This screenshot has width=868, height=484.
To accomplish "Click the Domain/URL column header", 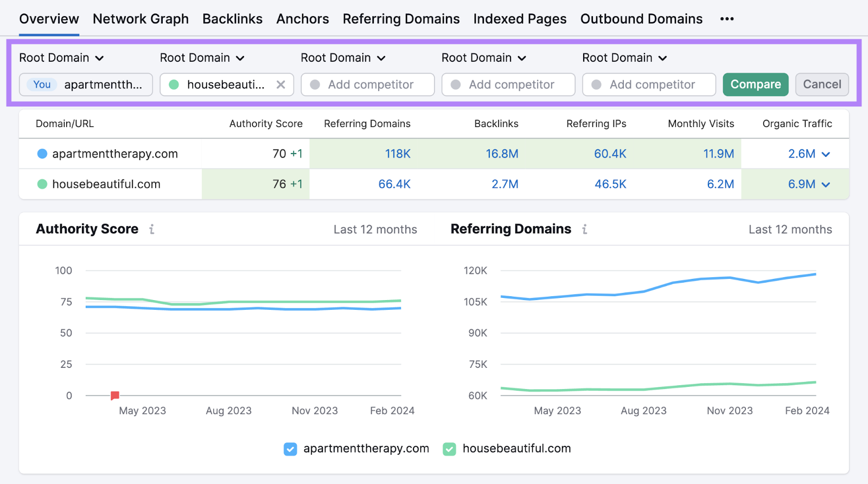I will coord(65,124).
